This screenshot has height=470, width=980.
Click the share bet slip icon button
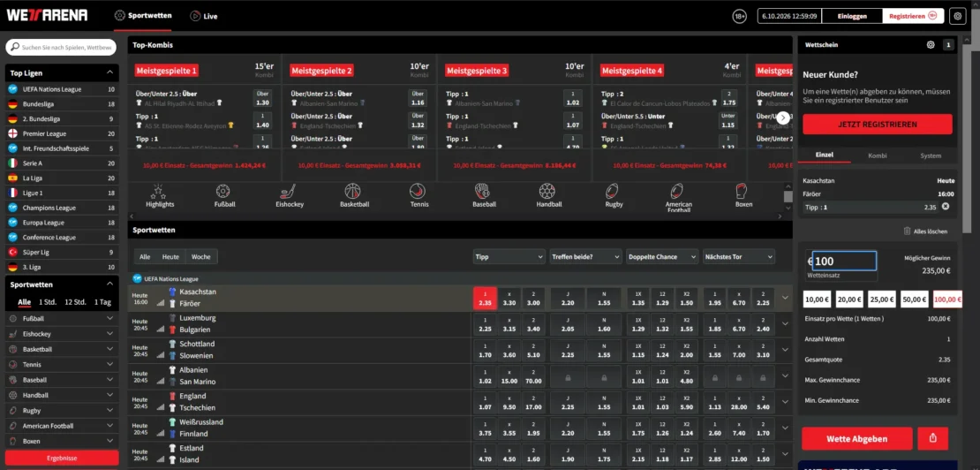click(x=933, y=439)
